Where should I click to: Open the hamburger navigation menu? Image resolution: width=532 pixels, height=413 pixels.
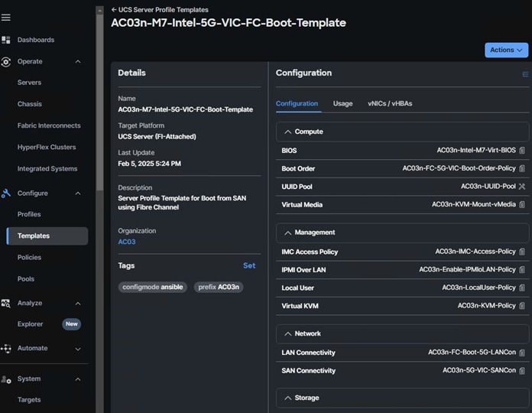pyautogui.click(x=6, y=18)
